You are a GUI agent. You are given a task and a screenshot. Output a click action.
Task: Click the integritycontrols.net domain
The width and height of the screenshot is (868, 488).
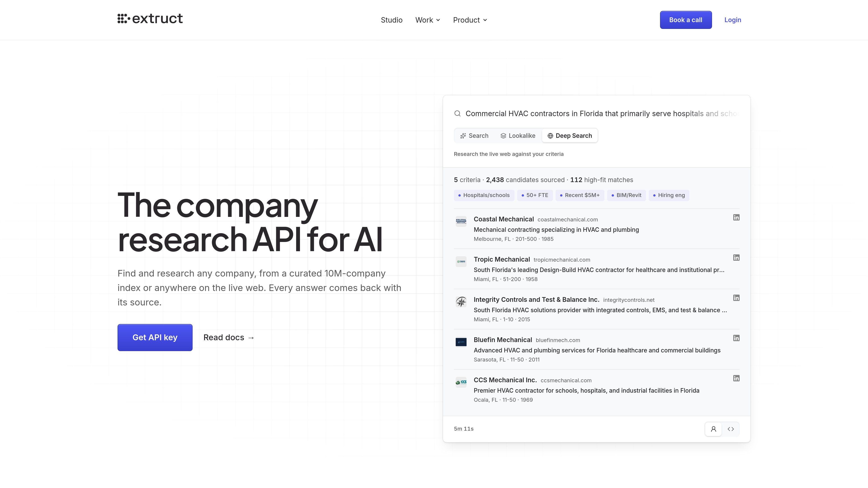coord(629,300)
